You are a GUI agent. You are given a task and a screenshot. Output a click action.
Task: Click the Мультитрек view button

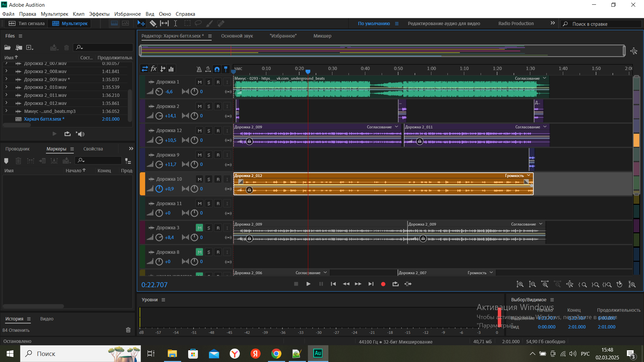[69, 23]
